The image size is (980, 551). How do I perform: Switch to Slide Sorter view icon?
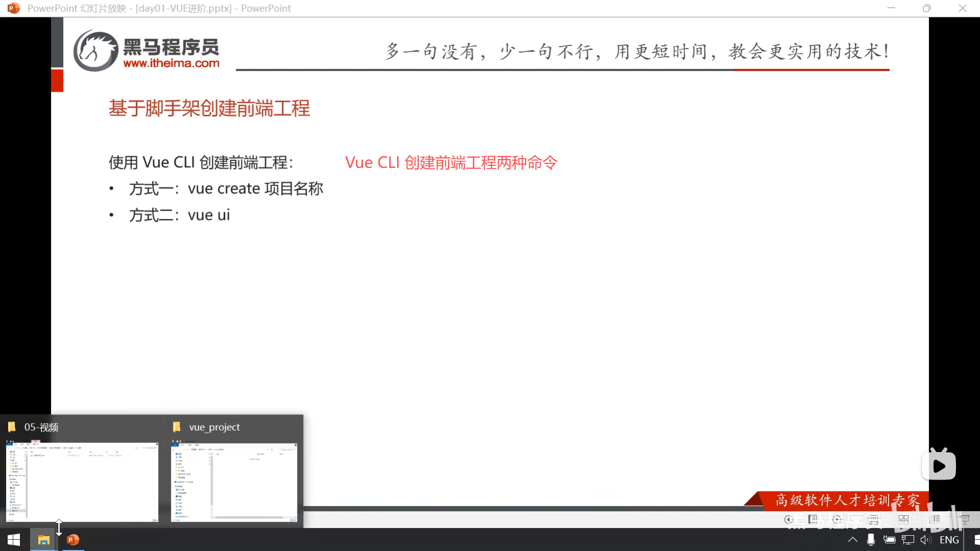pyautogui.click(x=903, y=519)
